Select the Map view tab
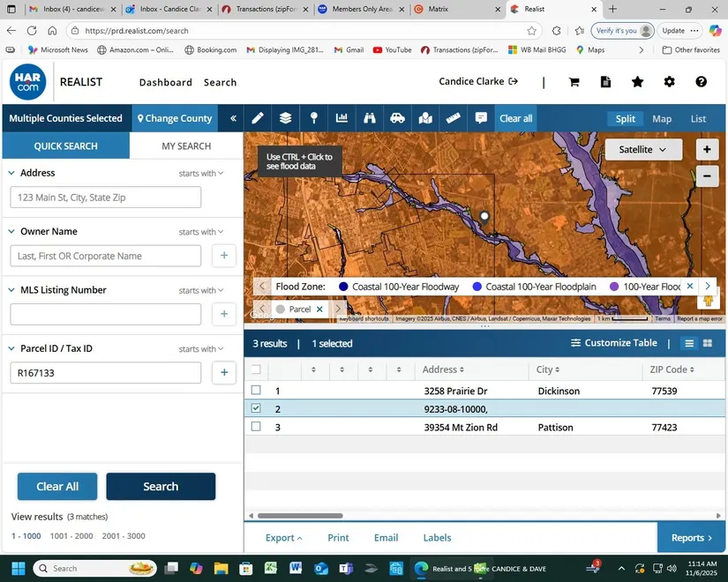The width and height of the screenshot is (728, 582). (x=661, y=118)
